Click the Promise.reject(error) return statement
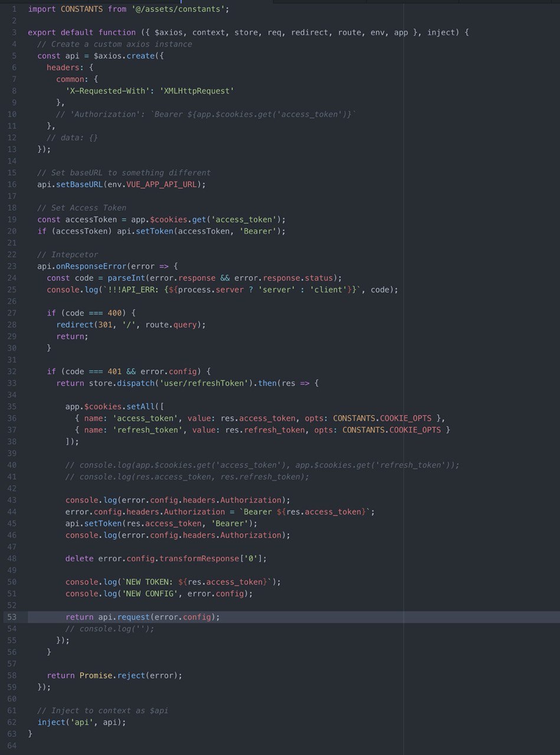The width and height of the screenshot is (560, 755). click(x=114, y=675)
